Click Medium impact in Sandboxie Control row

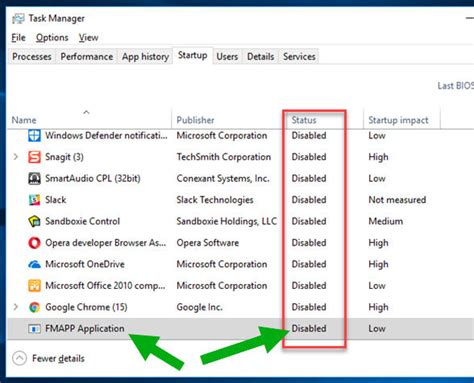click(x=386, y=221)
